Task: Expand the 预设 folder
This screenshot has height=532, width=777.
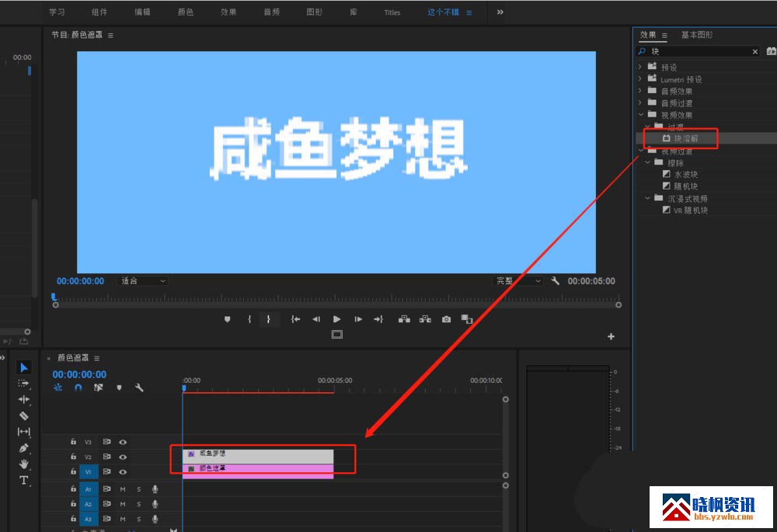Action: coord(639,66)
